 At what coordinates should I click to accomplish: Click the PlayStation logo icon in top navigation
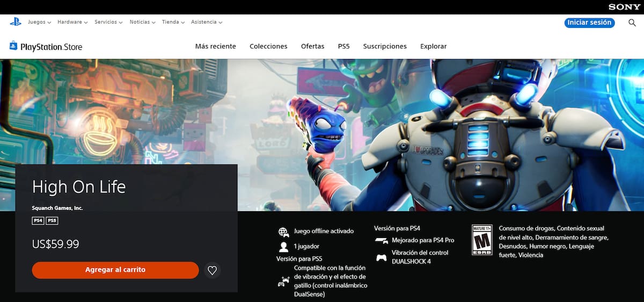pos(16,22)
